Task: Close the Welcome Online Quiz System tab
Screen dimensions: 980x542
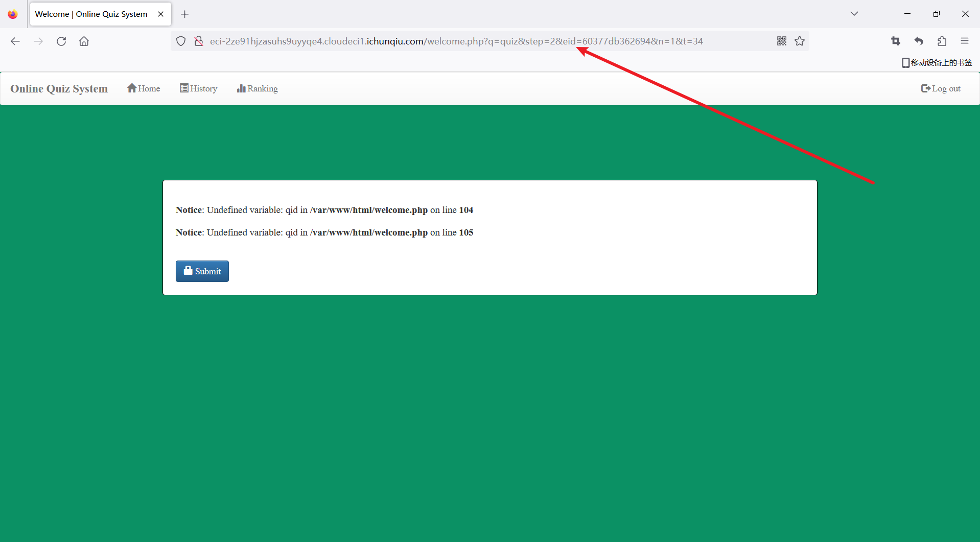Action: (x=160, y=14)
